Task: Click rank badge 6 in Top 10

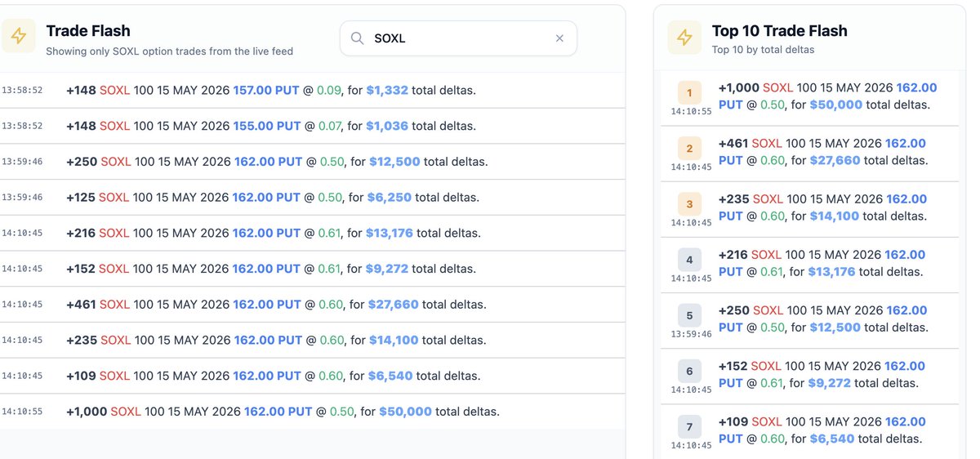Action: pos(689,371)
